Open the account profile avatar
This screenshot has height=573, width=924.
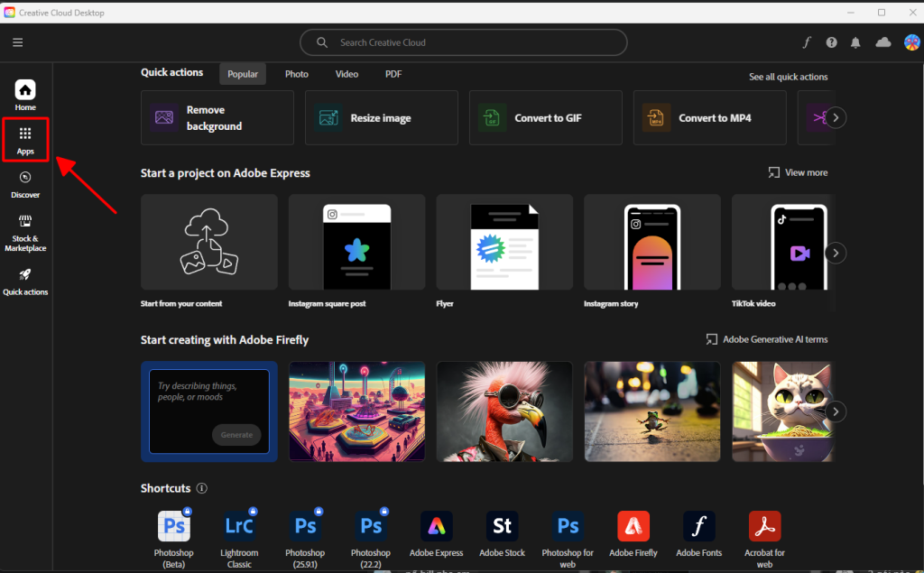pos(912,42)
